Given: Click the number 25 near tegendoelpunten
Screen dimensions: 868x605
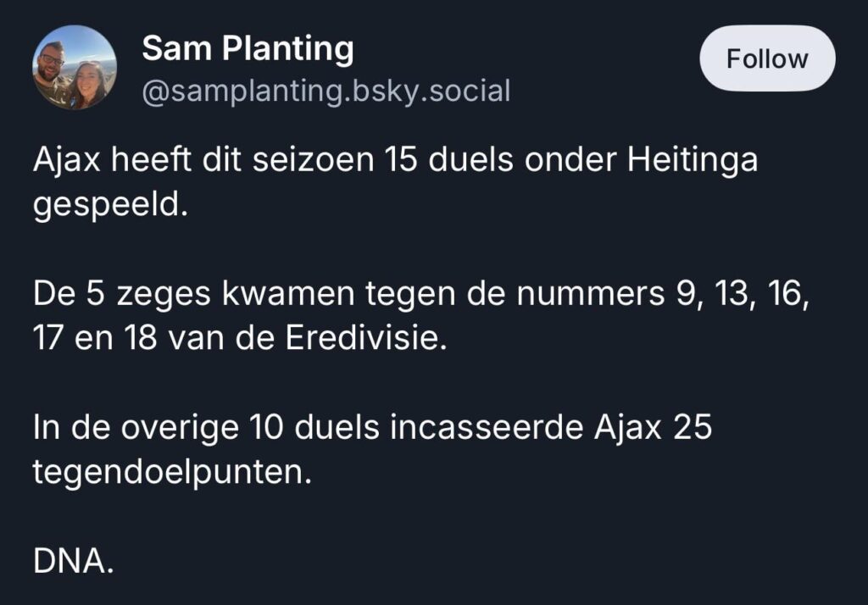Looking at the screenshot, I should click(x=698, y=429).
